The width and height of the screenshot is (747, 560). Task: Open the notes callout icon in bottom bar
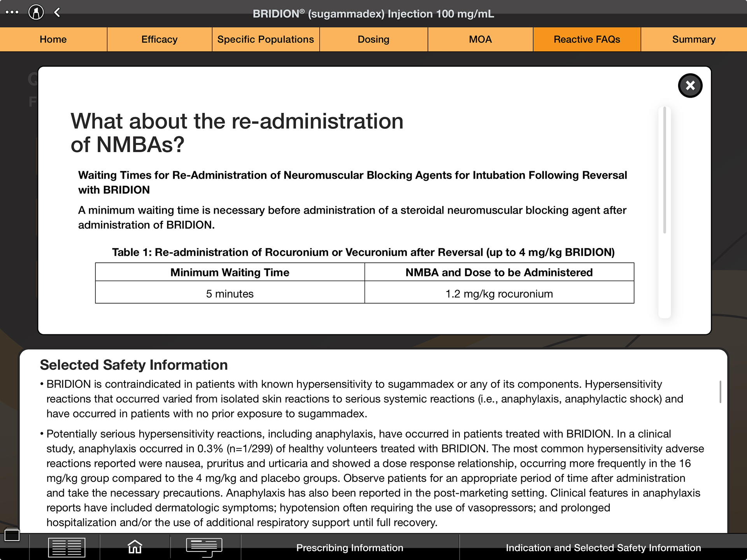[x=204, y=548]
